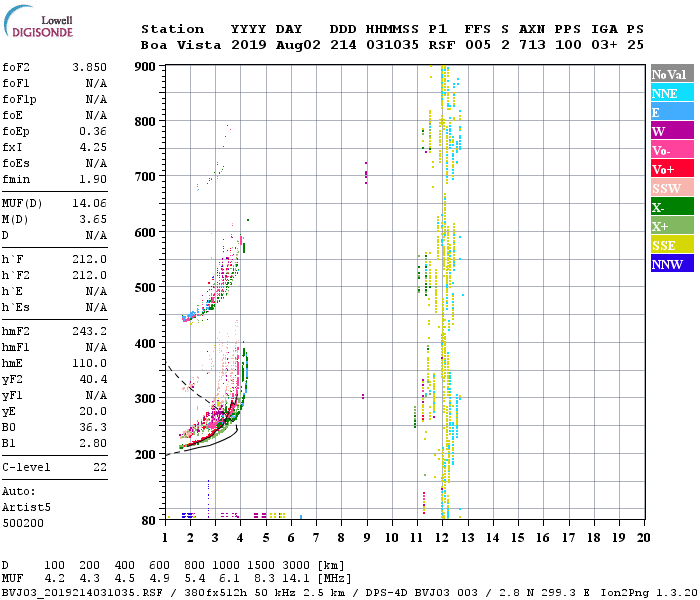Screen dimensions: 700x600
Task: Click the Artist5 auto-scaling label
Action: tap(27, 507)
